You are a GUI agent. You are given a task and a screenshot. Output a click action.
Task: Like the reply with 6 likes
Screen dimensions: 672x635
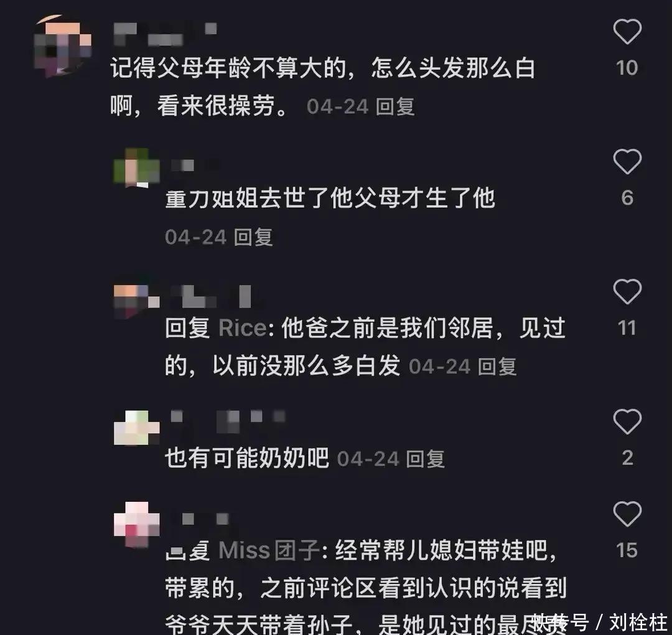[627, 161]
